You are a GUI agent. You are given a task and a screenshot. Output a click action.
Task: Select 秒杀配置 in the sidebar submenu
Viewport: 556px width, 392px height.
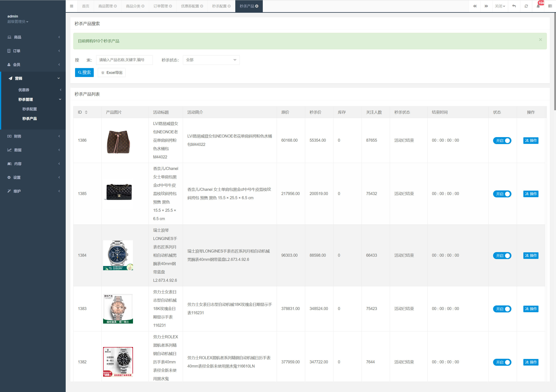pyautogui.click(x=29, y=109)
